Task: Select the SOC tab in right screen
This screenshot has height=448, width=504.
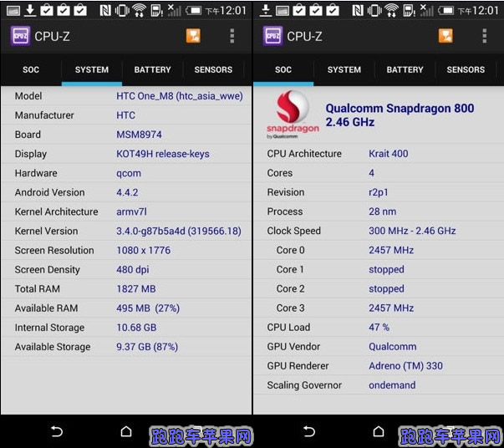Action: 283,69
